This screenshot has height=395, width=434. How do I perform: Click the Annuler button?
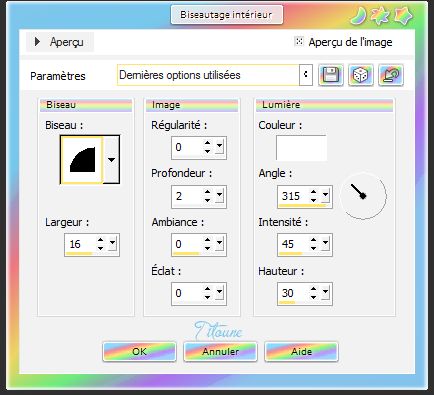220,351
